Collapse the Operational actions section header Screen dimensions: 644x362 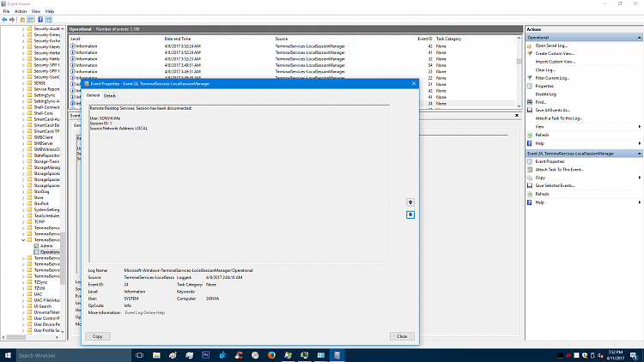[639, 38]
